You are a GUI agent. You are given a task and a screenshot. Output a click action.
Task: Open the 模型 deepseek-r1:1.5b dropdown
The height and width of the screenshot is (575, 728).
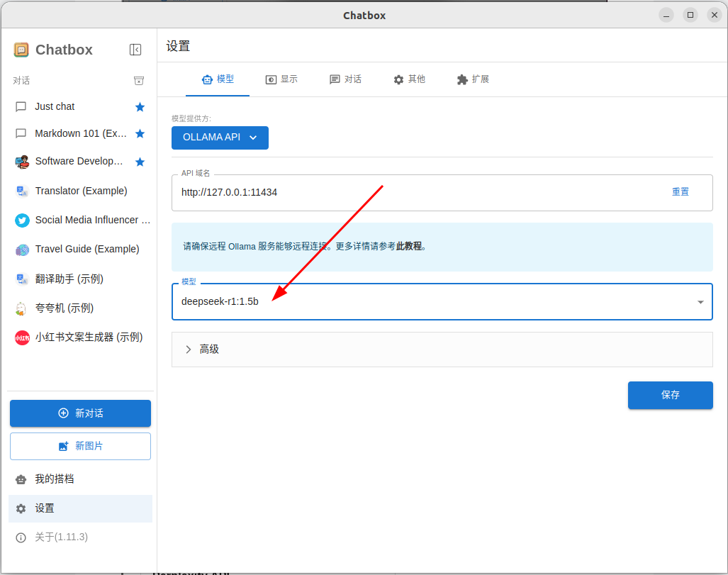coord(442,302)
